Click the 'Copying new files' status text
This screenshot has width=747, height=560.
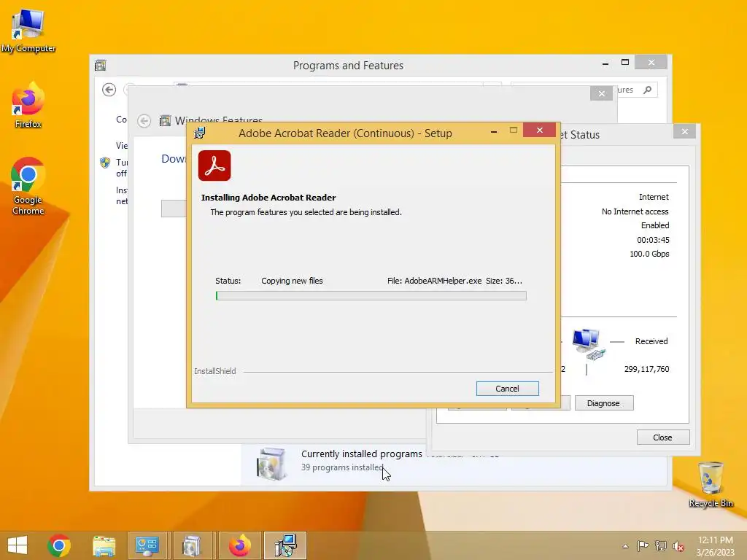tap(292, 281)
